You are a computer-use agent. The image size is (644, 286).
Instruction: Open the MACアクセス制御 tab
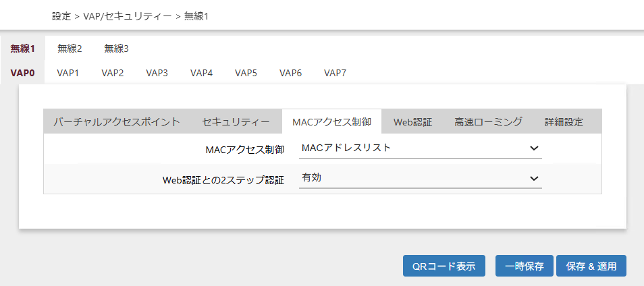[x=332, y=122]
